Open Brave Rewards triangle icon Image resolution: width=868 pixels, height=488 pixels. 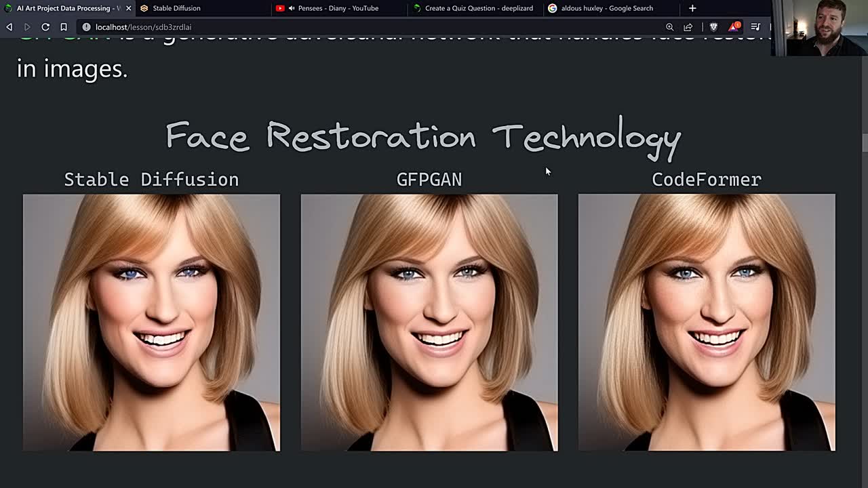coord(734,27)
